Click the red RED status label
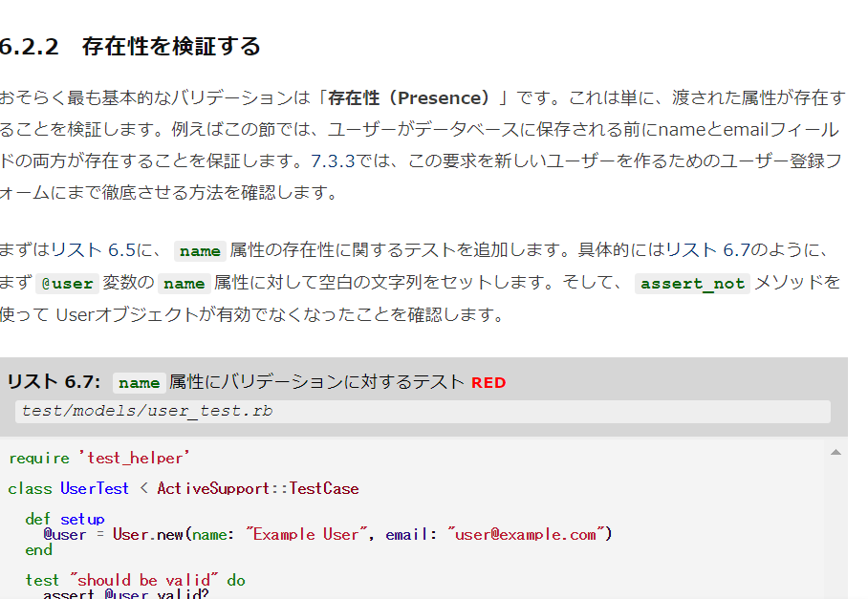 (488, 382)
